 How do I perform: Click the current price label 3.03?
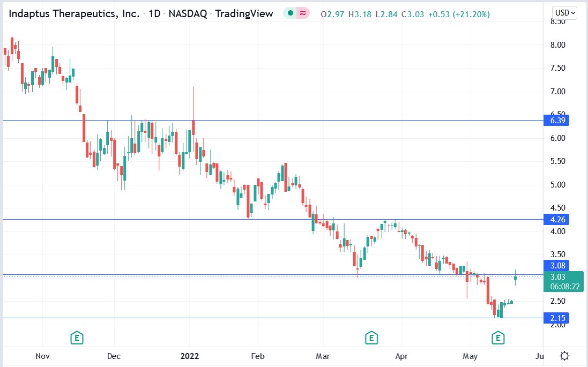(557, 276)
